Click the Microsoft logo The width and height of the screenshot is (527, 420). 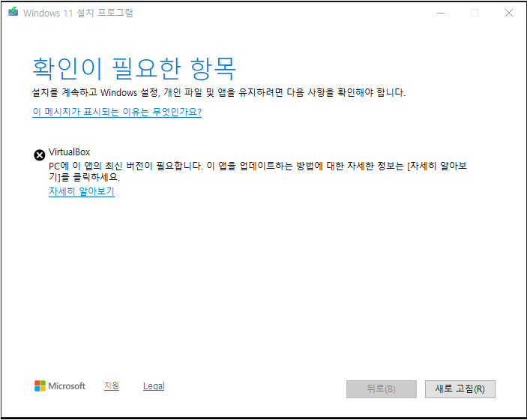click(x=60, y=386)
